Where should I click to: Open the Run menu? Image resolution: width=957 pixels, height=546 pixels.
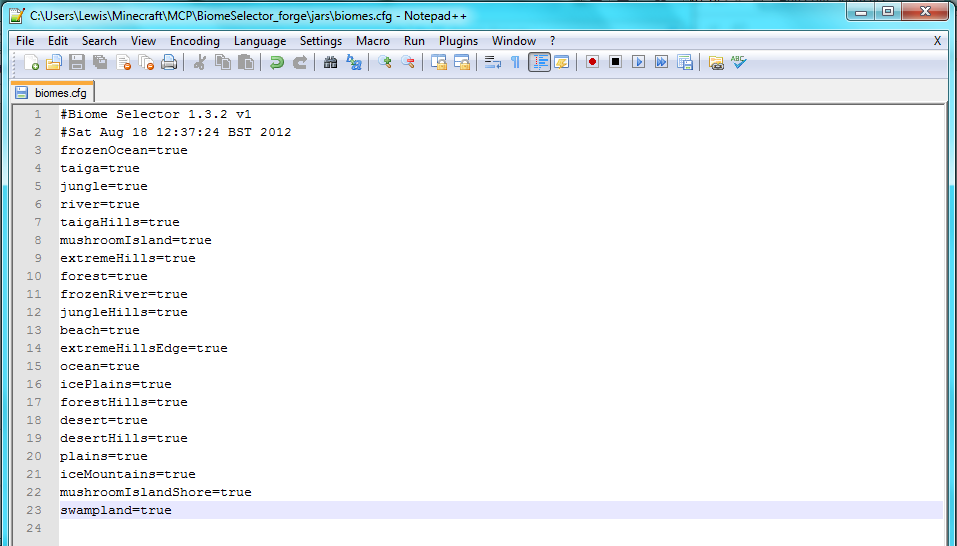tap(414, 41)
